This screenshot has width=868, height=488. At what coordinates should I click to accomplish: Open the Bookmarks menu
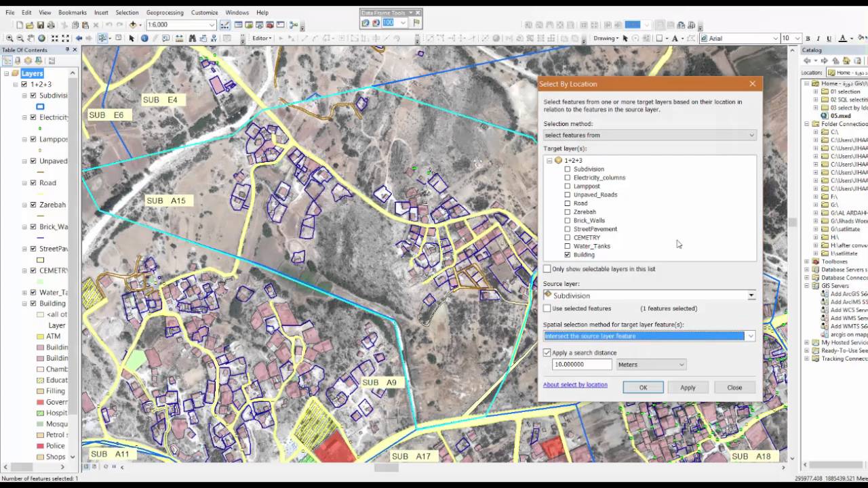[x=73, y=12]
